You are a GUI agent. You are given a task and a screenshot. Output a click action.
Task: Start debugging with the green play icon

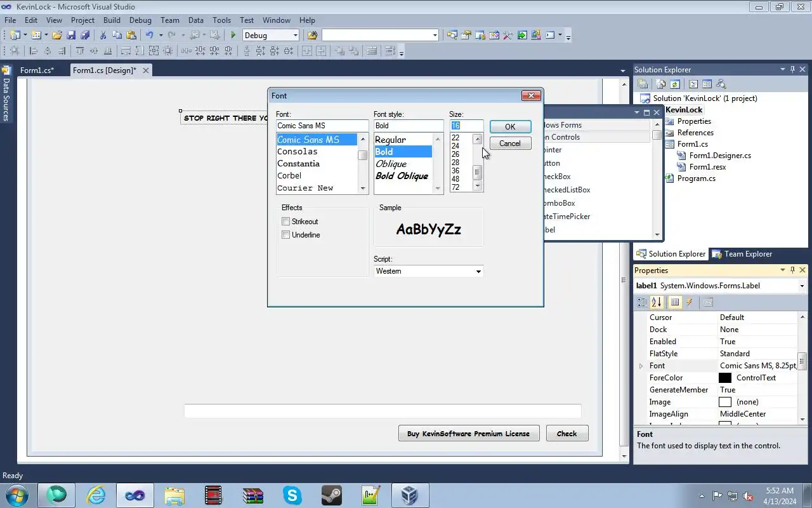click(233, 35)
